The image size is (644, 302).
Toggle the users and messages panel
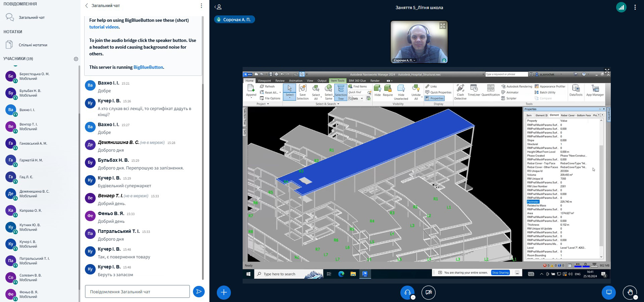click(x=218, y=7)
